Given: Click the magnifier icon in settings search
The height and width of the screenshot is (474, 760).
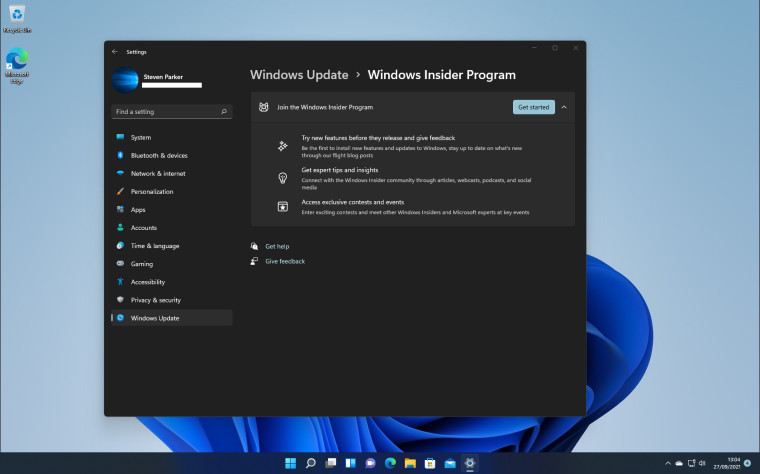Looking at the screenshot, I should 224,111.
